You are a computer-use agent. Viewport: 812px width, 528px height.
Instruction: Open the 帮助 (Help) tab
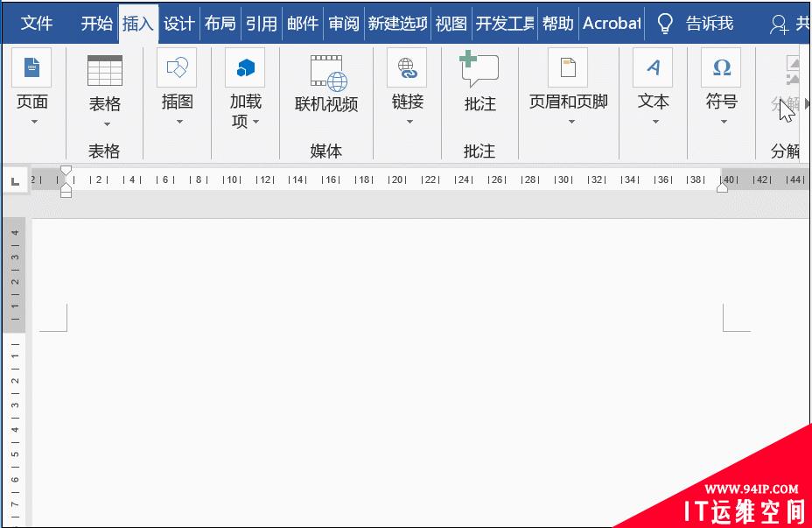[558, 24]
